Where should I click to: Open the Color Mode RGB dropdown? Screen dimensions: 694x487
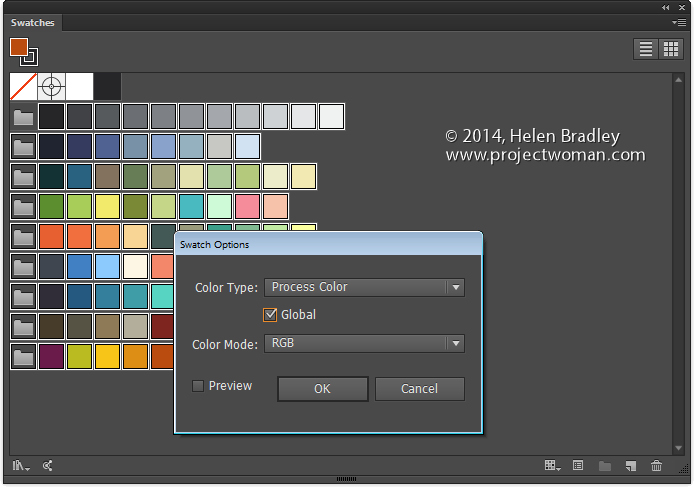tap(364, 344)
